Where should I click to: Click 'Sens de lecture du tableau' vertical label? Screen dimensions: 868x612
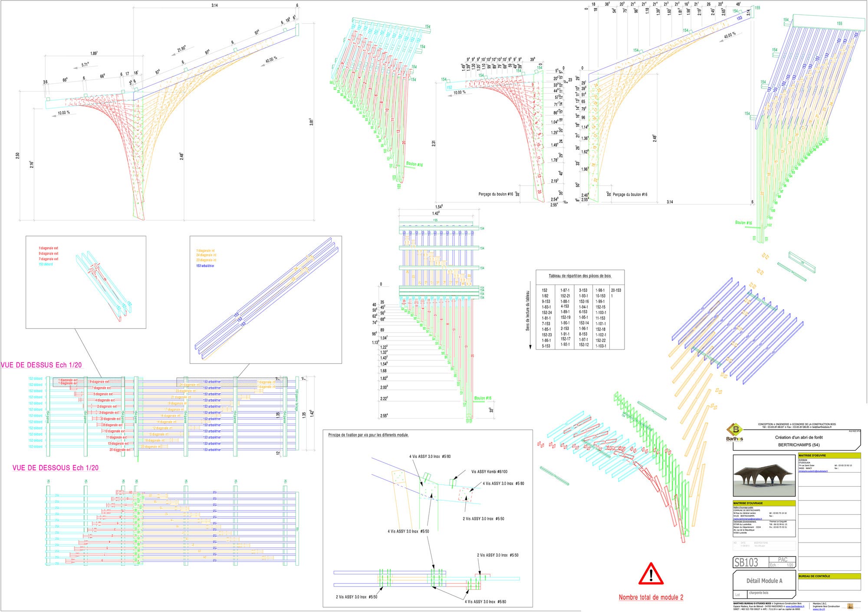pyautogui.click(x=528, y=311)
